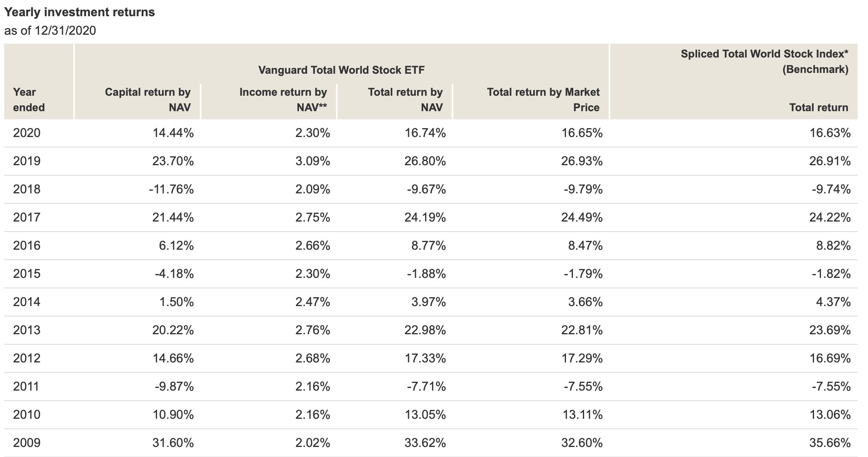Select the 2016 benchmark return 8.82%
The image size is (868, 457).
pos(833,246)
